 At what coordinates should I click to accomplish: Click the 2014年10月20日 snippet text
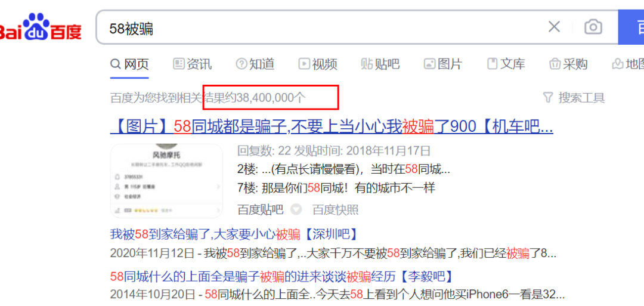coord(337,295)
